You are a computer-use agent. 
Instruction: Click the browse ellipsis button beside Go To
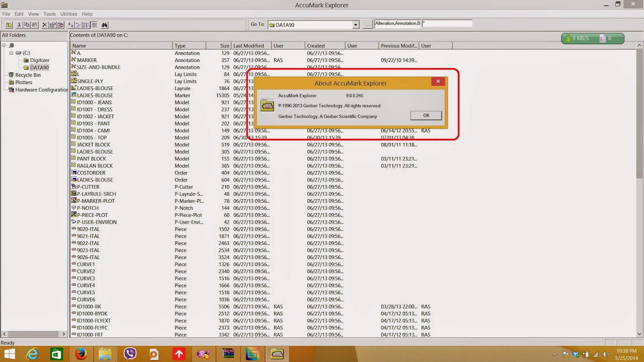[x=367, y=25]
